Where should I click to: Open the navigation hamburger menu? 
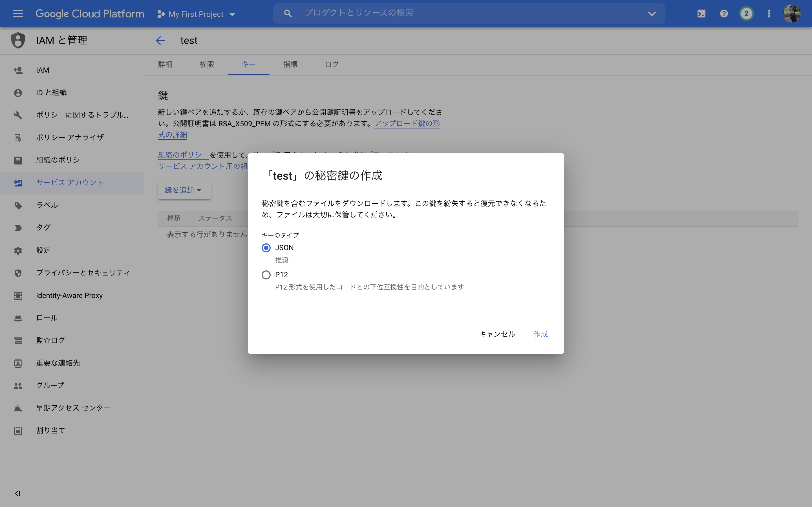click(x=17, y=14)
